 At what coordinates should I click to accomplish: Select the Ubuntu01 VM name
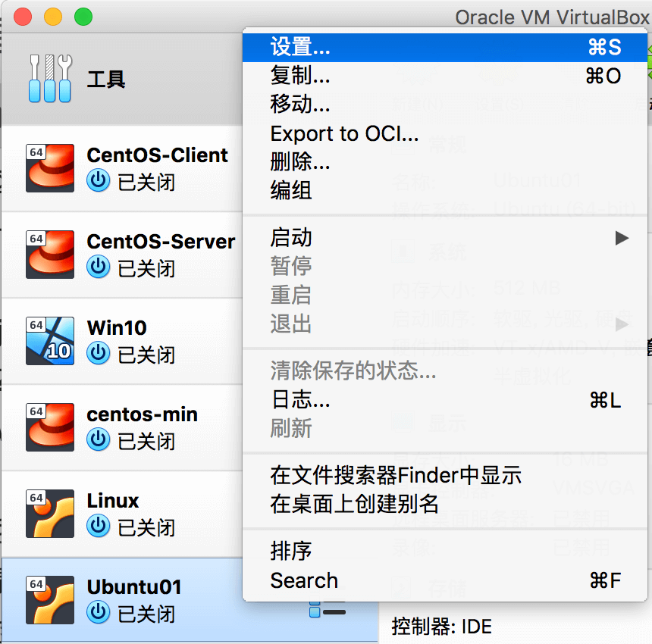[x=134, y=587]
